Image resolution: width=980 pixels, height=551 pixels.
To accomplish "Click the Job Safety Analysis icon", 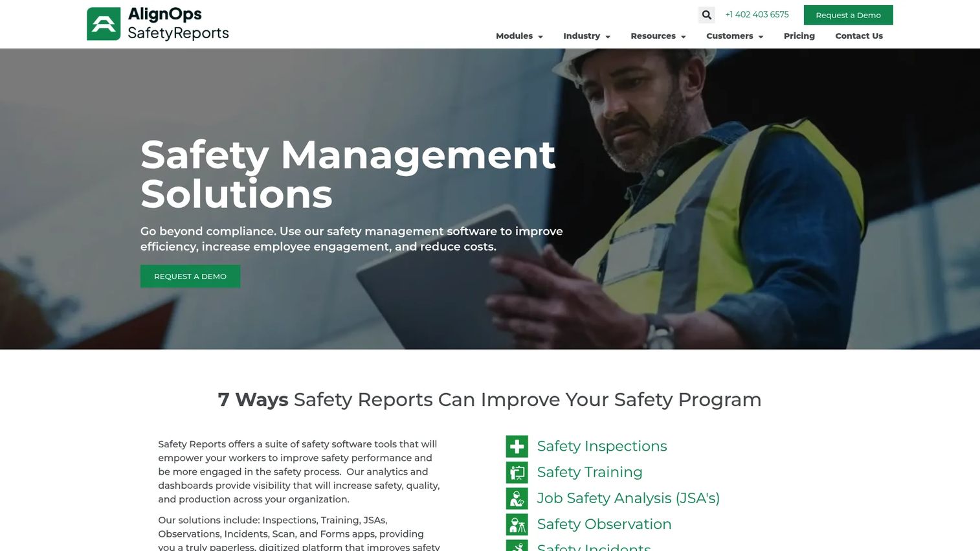I will (x=517, y=498).
